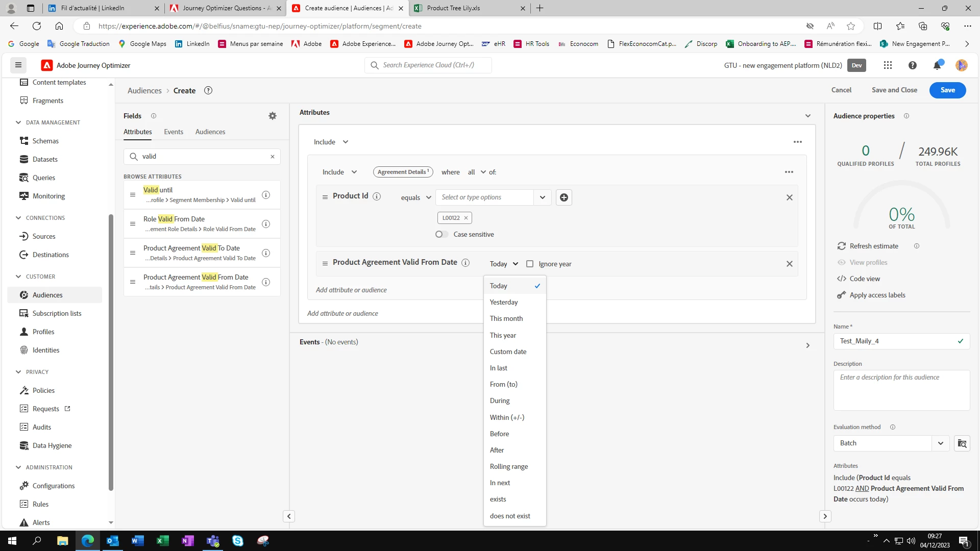
Task: Show info for Product Agreement Valid To Date
Action: (x=266, y=253)
